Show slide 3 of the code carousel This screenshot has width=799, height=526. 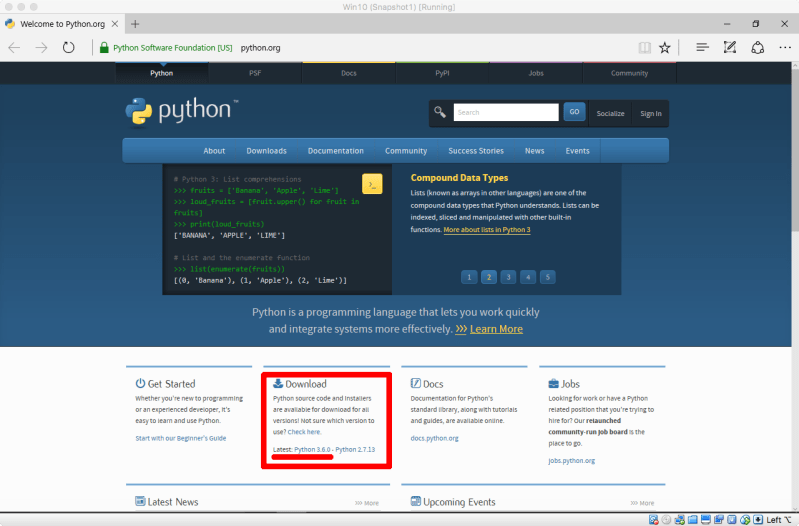click(508, 277)
